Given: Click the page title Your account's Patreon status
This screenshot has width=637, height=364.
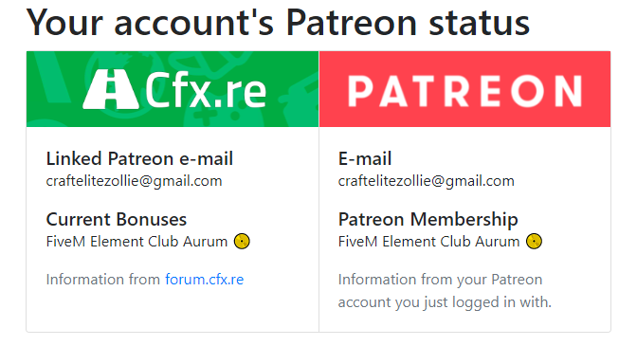Looking at the screenshot, I should click(x=278, y=23).
